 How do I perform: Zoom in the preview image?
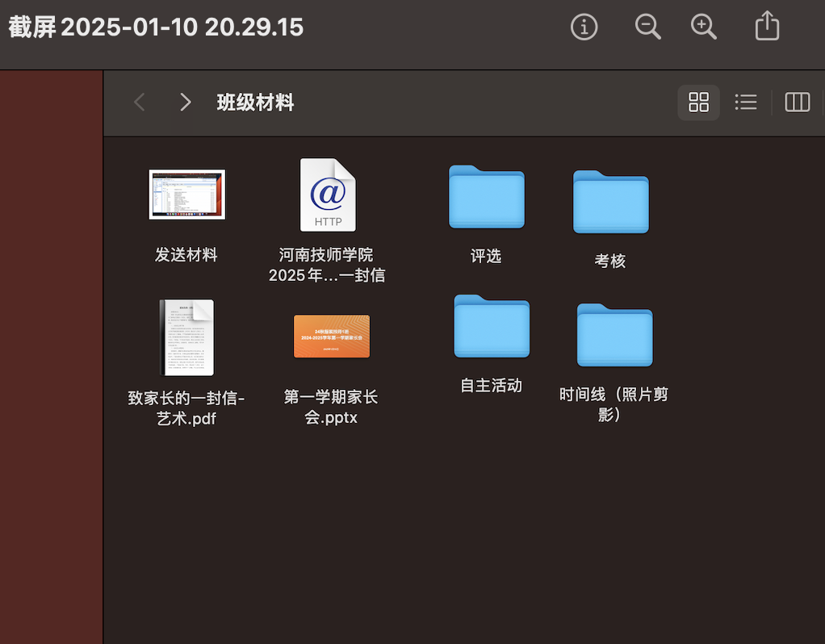pos(703,27)
